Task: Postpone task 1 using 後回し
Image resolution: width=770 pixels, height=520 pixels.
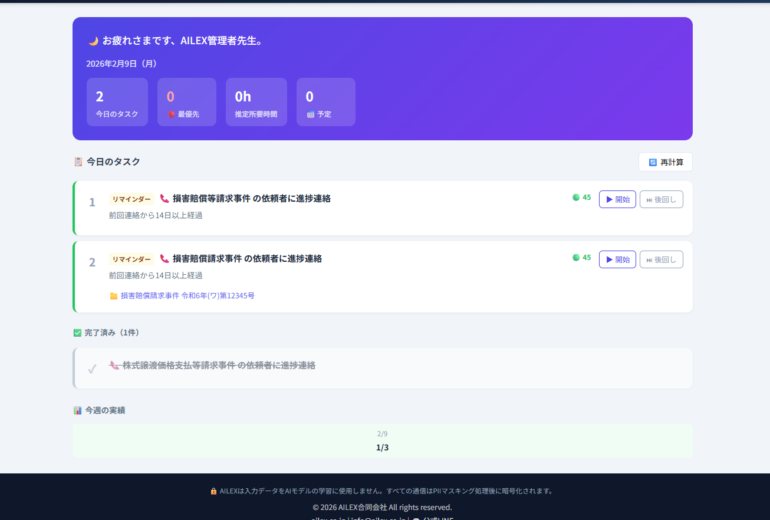Action: tap(661, 199)
